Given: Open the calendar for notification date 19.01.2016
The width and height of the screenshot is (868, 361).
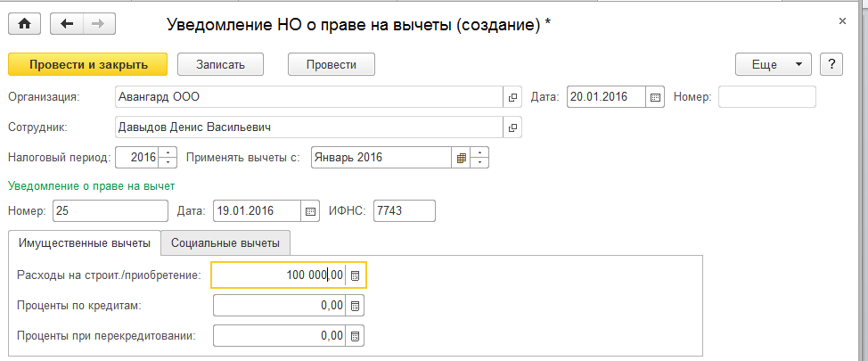Looking at the screenshot, I should tap(311, 211).
